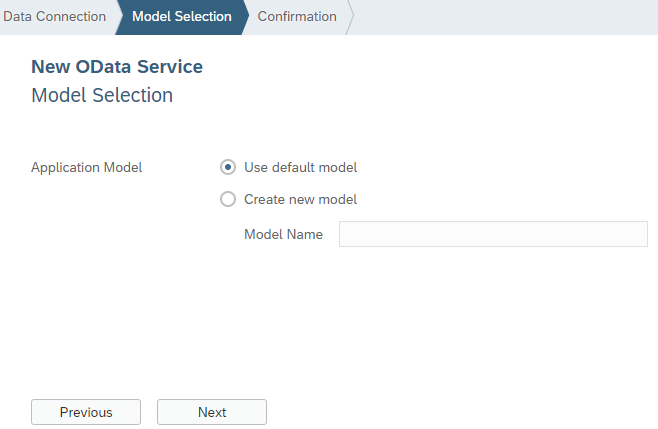Click the arrow tip ending the Confirmation step
Viewport: 658px width, 429px height.
[x=349, y=17]
